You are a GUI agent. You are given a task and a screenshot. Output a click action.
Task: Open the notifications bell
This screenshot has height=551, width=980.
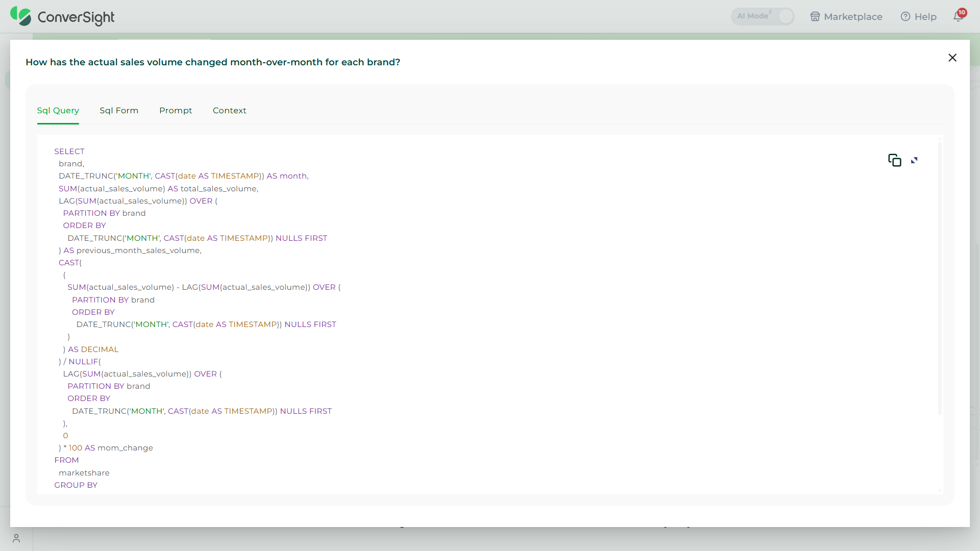coord(958,16)
